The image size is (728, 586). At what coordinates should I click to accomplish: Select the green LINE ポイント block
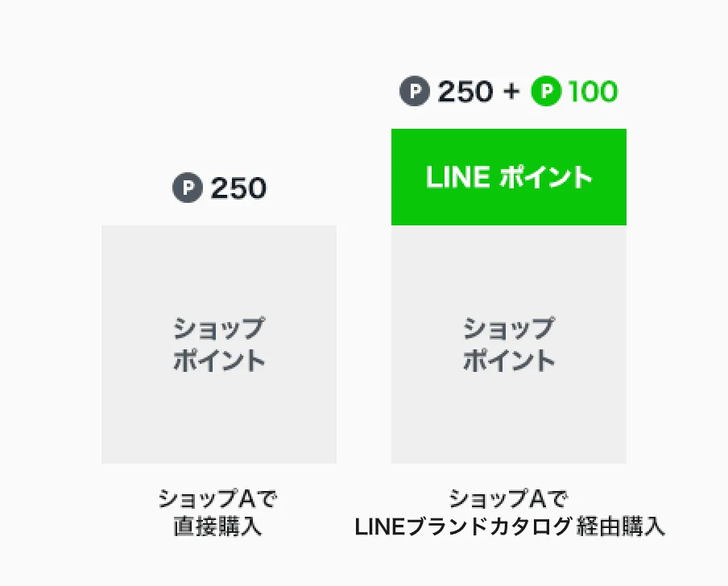pos(509,177)
